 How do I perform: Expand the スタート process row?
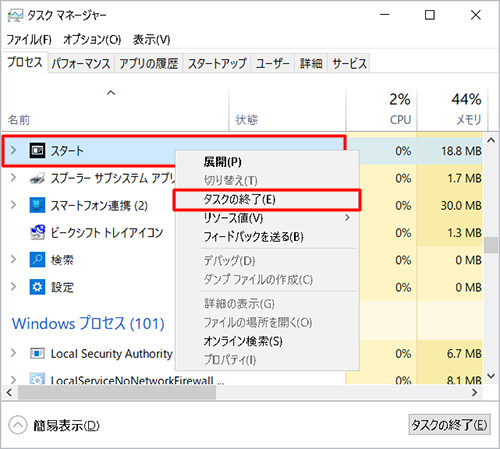pos(13,150)
